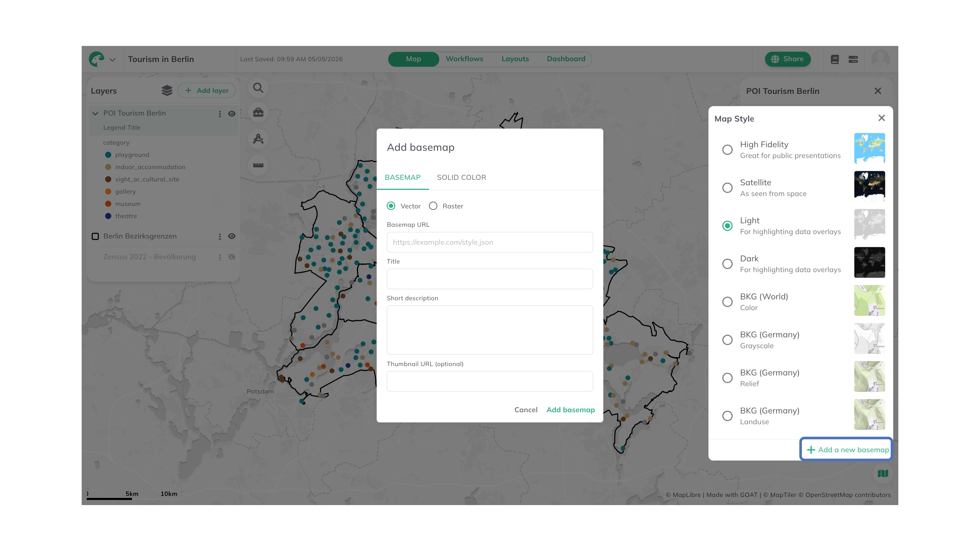Expand the dropdown arrow beside the logo
The image size is (980, 551).
coord(112,60)
